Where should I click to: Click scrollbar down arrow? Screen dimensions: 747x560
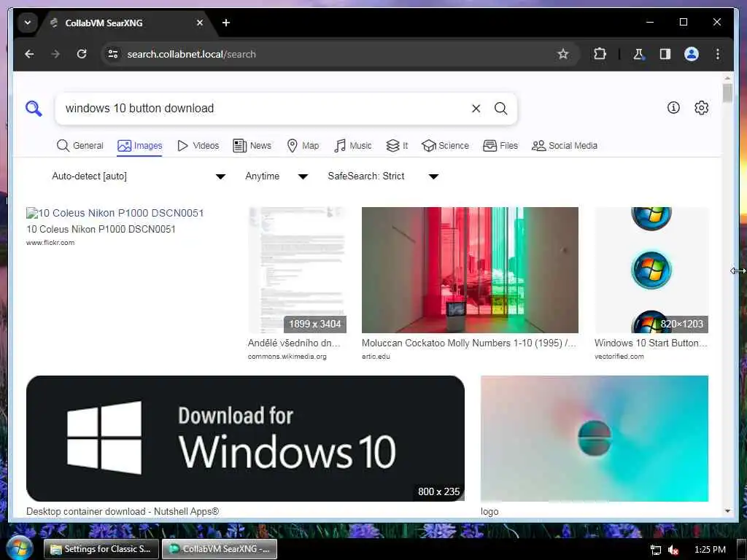[727, 511]
